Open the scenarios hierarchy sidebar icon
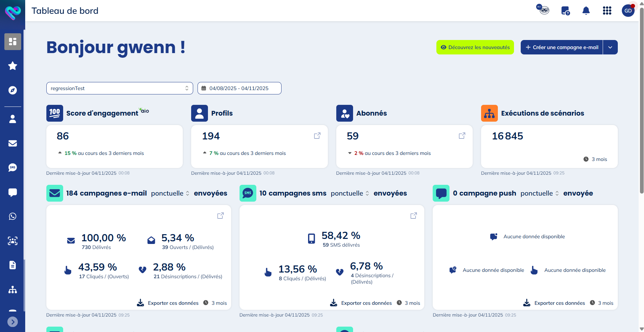 12,290
